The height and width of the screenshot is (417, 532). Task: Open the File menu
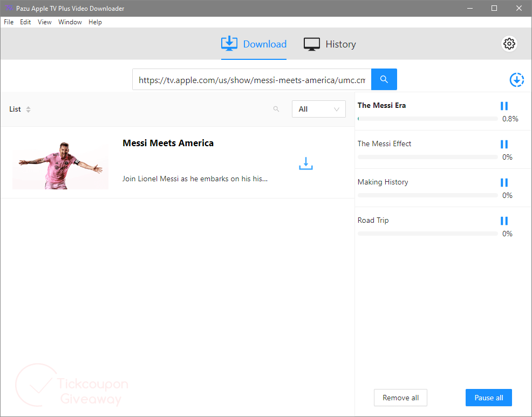[9, 22]
